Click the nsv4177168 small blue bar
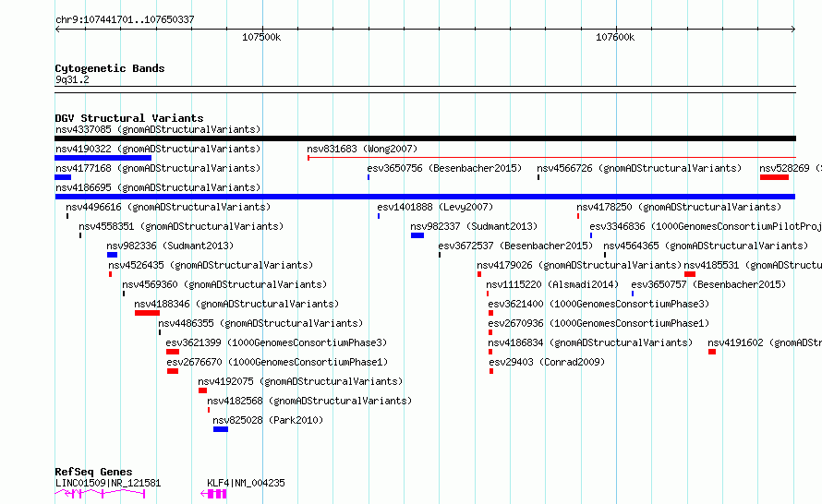The width and height of the screenshot is (822, 504). pyautogui.click(x=63, y=177)
